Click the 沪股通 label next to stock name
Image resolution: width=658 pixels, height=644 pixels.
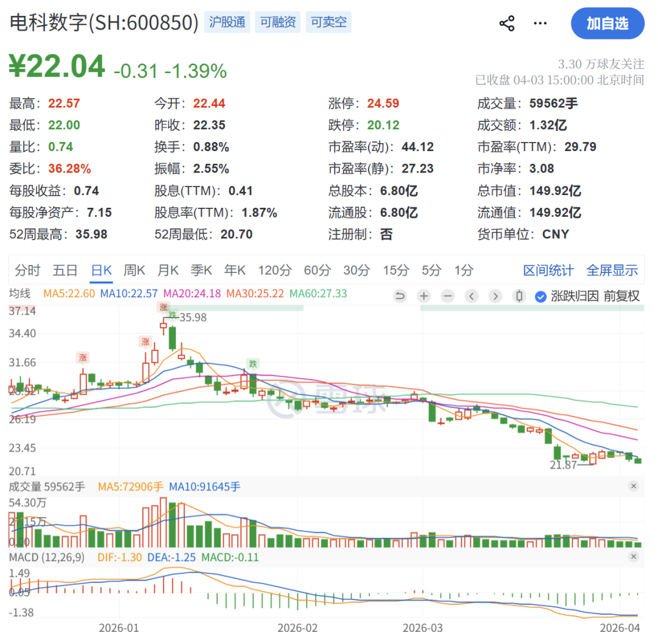pyautogui.click(x=227, y=21)
